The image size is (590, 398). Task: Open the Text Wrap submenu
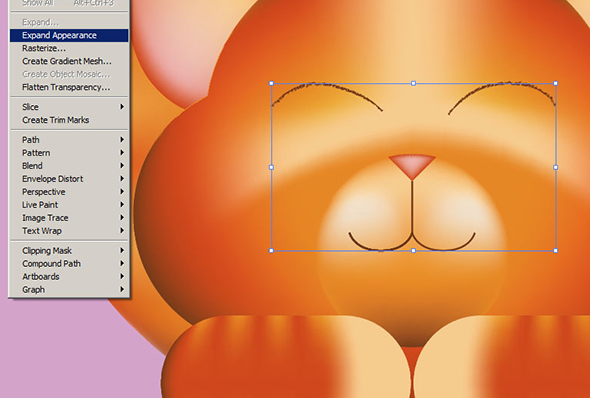69,231
